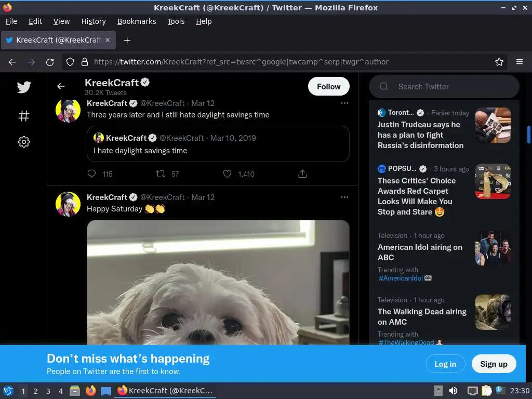Viewport: 532px width, 399px height.
Task: Open file manager from taskbar
Action: pyautogui.click(x=75, y=391)
